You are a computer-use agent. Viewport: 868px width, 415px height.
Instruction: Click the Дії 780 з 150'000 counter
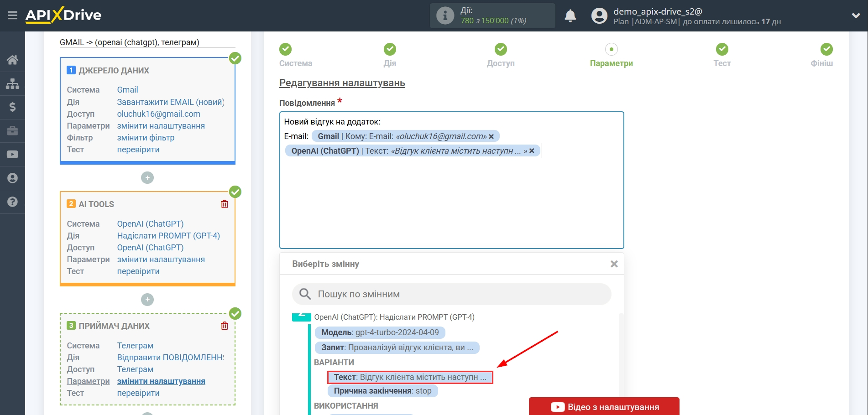(x=493, y=16)
